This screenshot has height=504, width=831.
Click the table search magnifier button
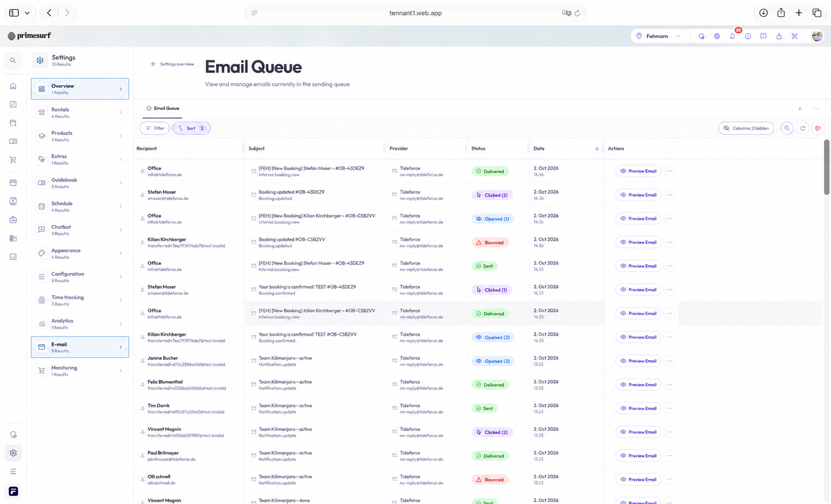(x=787, y=128)
